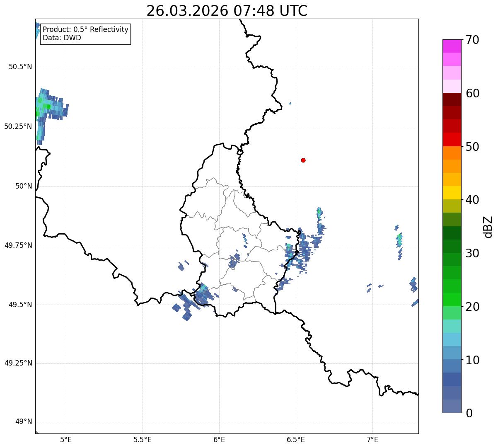
Task: Select the 49°N latitude label
Action: point(24,422)
